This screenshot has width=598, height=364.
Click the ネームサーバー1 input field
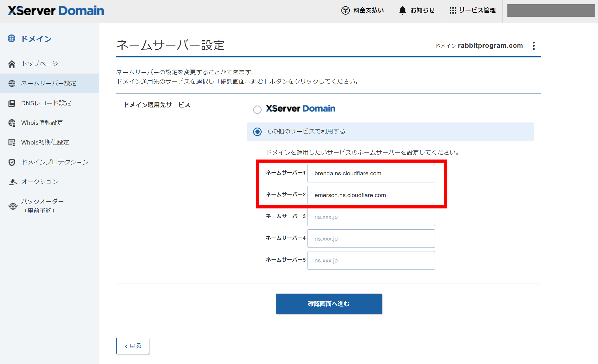(x=371, y=173)
